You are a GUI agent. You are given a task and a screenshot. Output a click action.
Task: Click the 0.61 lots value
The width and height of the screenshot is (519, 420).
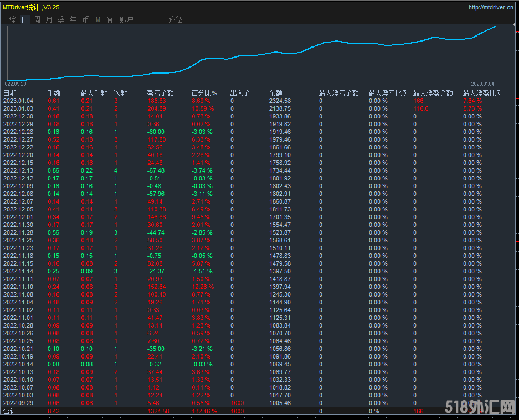[53, 101]
